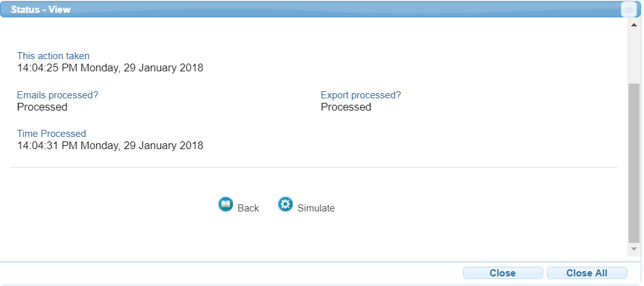Click the vertical scrollbar thumb
Image resolution: width=644 pixels, height=286 pixels.
click(634, 163)
